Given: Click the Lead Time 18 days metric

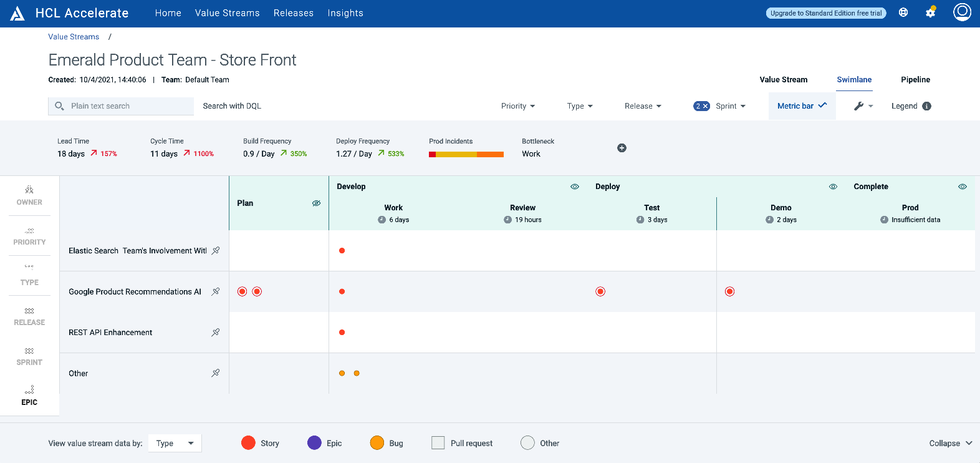Looking at the screenshot, I should [87, 148].
